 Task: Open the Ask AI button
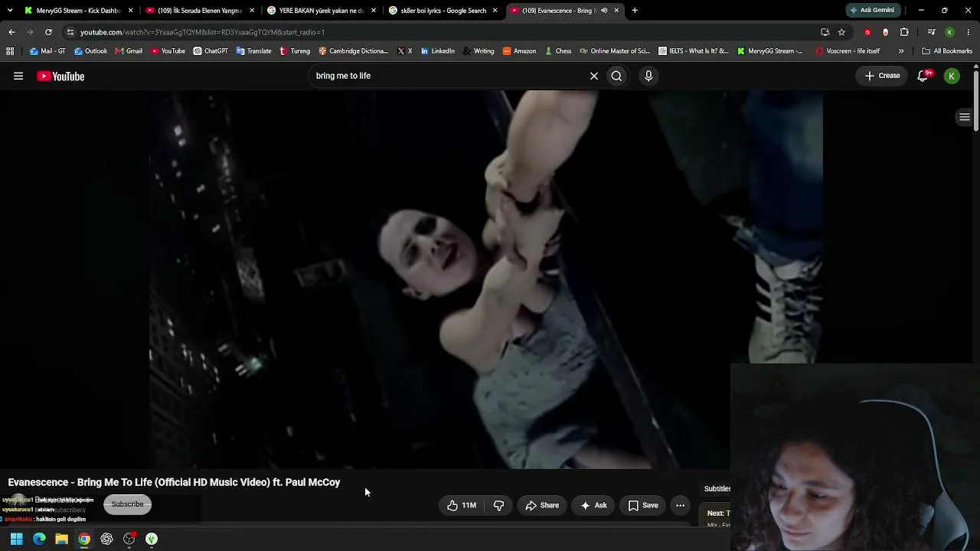pyautogui.click(x=593, y=505)
